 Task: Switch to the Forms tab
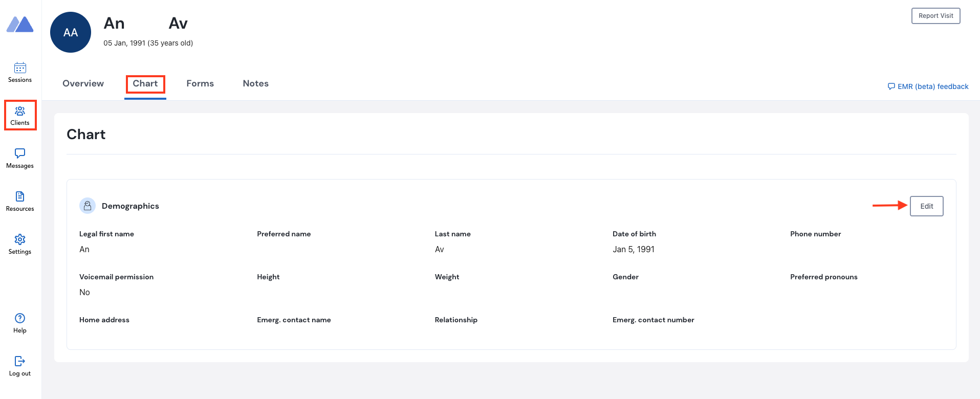click(200, 83)
